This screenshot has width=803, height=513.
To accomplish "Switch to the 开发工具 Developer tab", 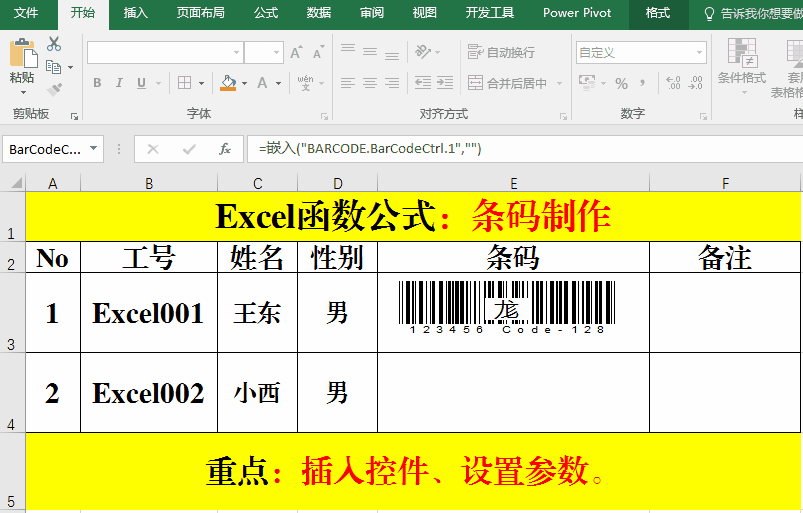I will pos(490,13).
